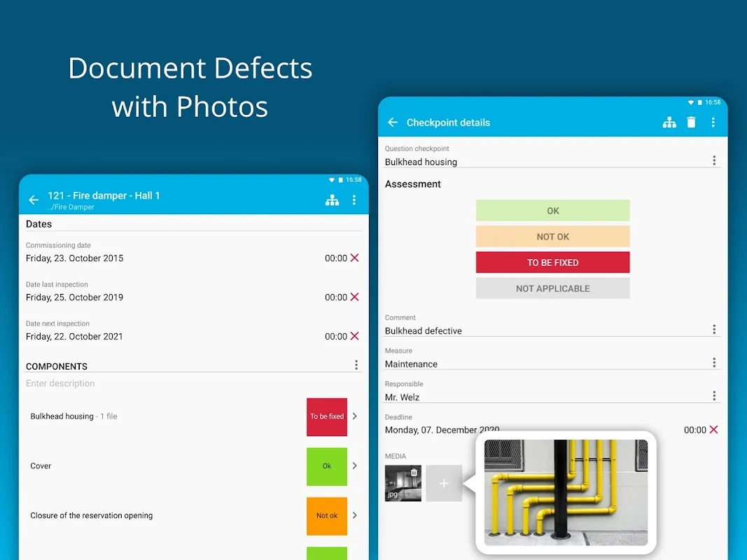
Task: Clear the Date next inspection value
Action: coord(354,336)
